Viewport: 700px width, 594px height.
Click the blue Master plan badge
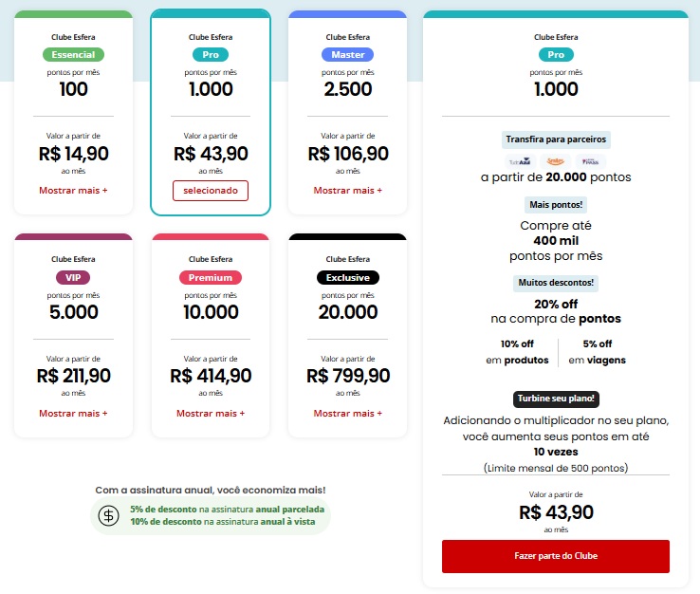coord(347,55)
